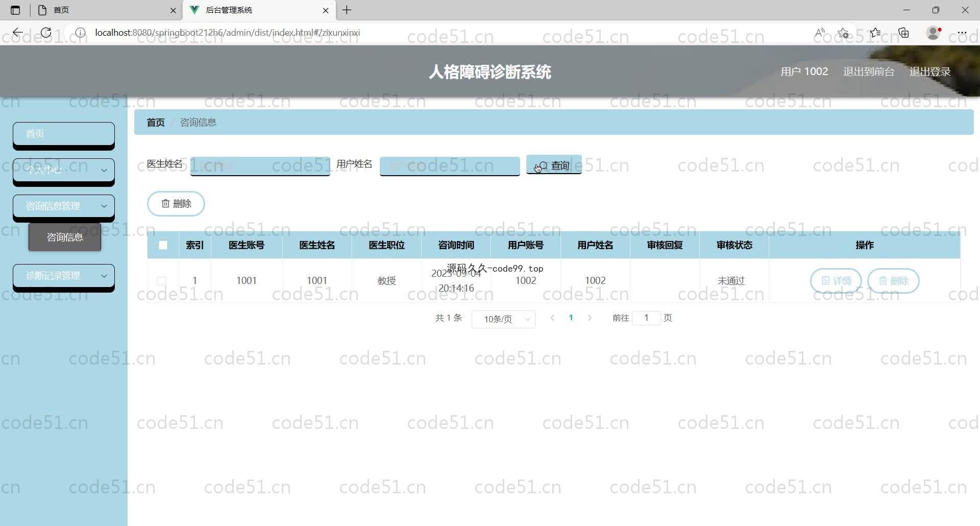The width and height of the screenshot is (980, 526).
Task: Open the read aloud icon in address bar
Action: [820, 33]
